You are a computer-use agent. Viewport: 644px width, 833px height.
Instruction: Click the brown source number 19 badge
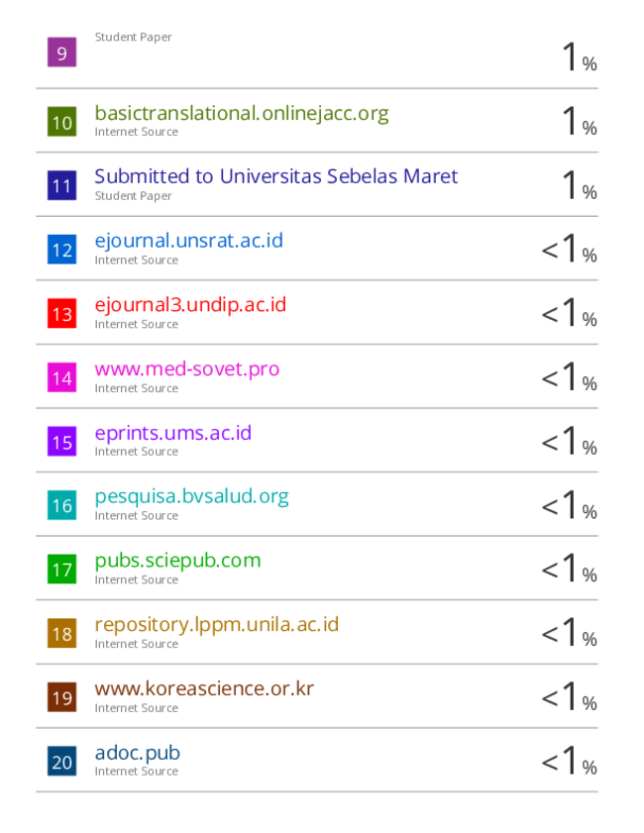point(61,697)
